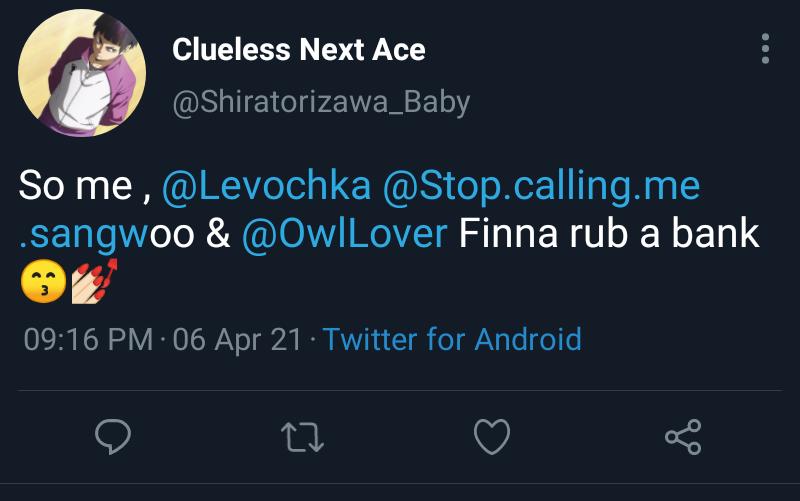Open the @Levochka mention
Image resolution: width=800 pixels, height=501 pixels.
coord(266,186)
